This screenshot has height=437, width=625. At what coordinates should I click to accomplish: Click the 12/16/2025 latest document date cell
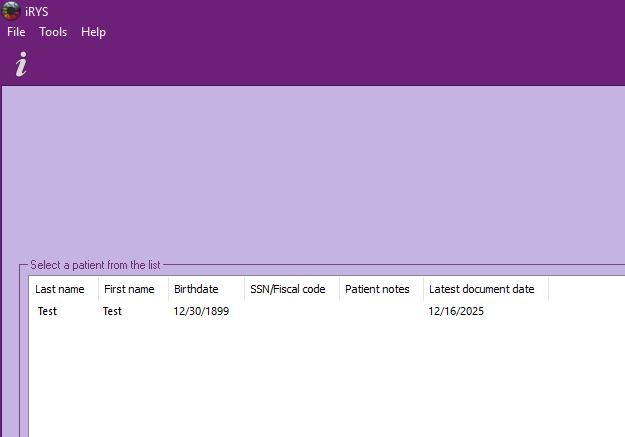click(457, 311)
